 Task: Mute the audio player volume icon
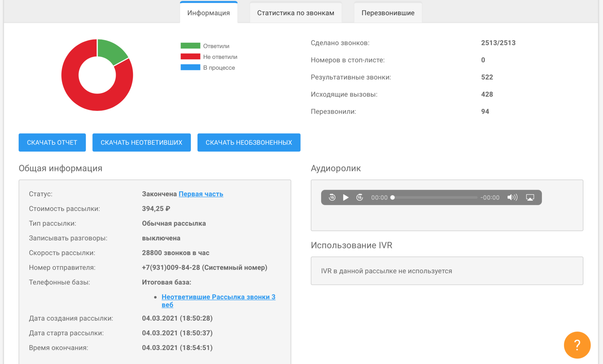[x=512, y=197]
